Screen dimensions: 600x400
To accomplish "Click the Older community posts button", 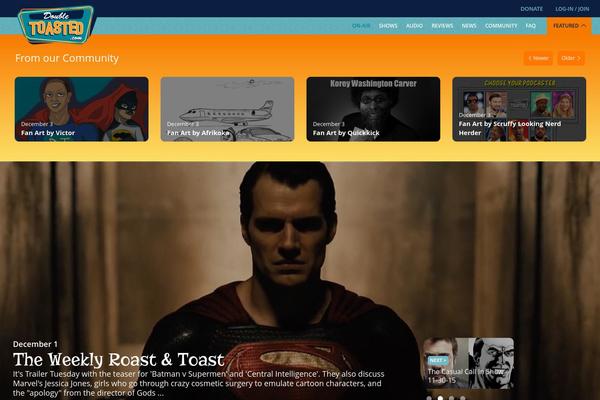I will (x=571, y=58).
